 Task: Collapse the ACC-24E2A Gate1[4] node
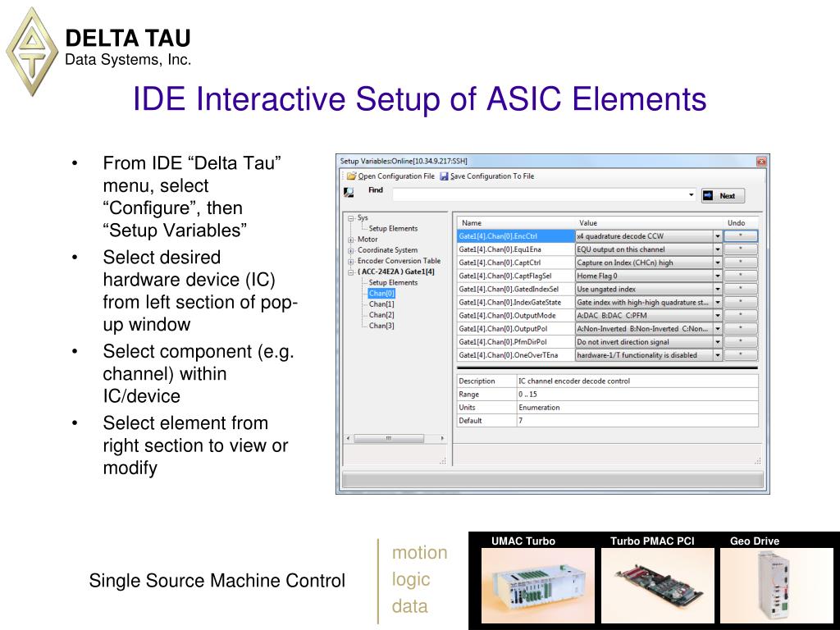point(351,272)
